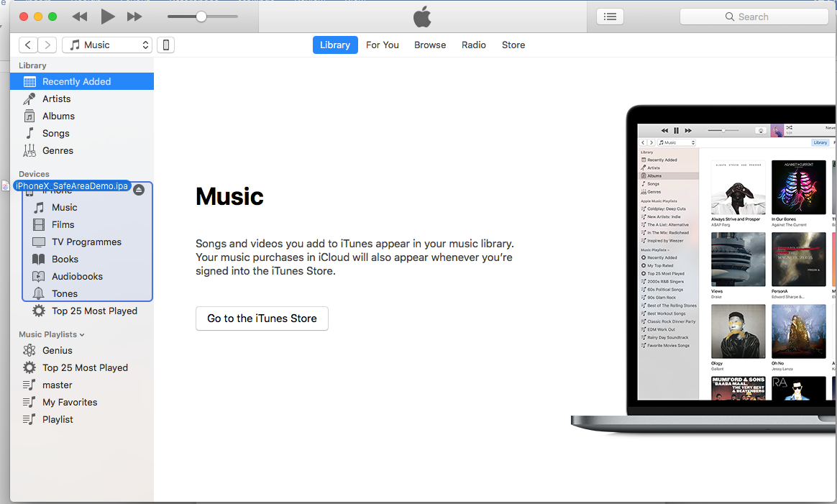
Task: Open the For You tab
Action: coord(383,45)
